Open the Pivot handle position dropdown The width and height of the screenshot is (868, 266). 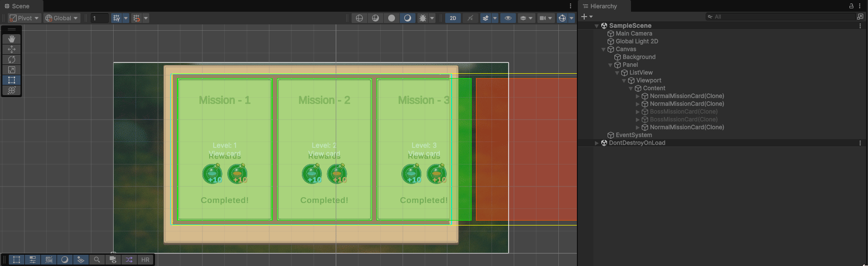[24, 18]
